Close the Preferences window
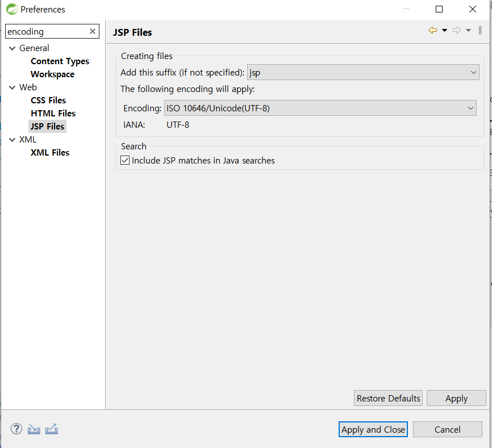 click(473, 9)
